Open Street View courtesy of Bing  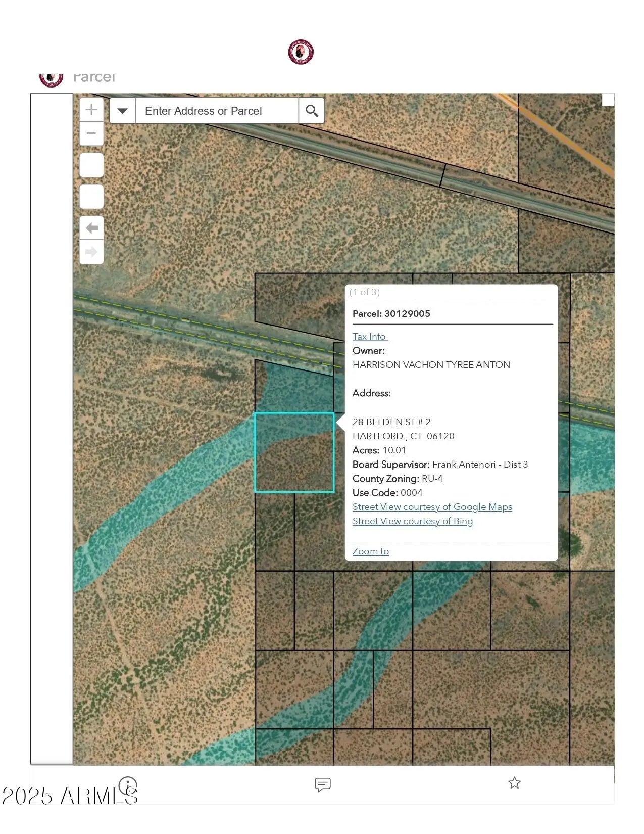point(412,521)
